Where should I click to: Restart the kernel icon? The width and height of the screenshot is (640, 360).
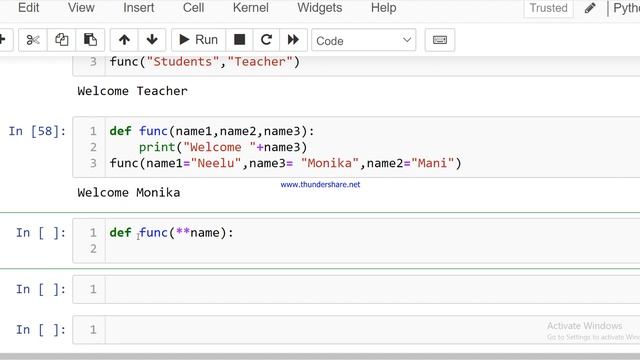266,40
